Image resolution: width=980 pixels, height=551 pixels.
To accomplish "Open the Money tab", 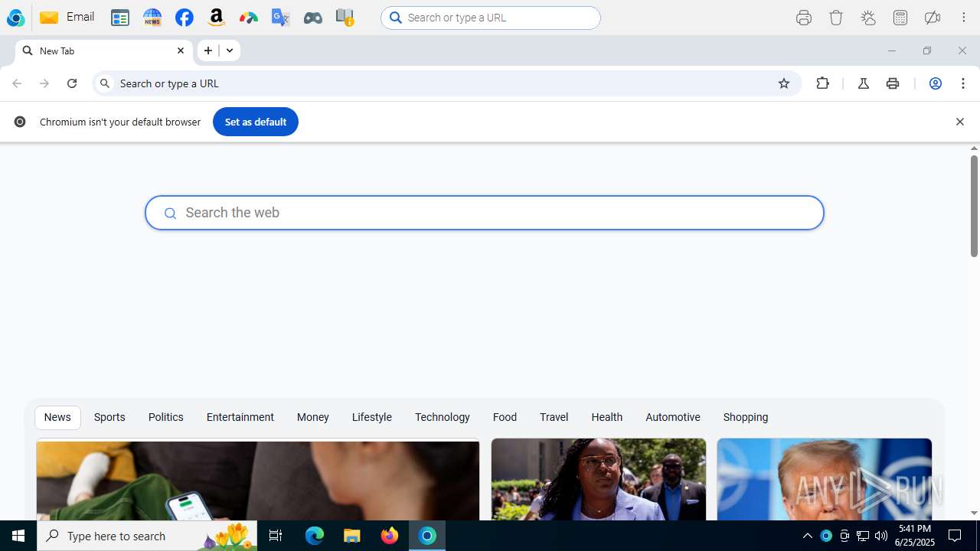I will point(313,417).
